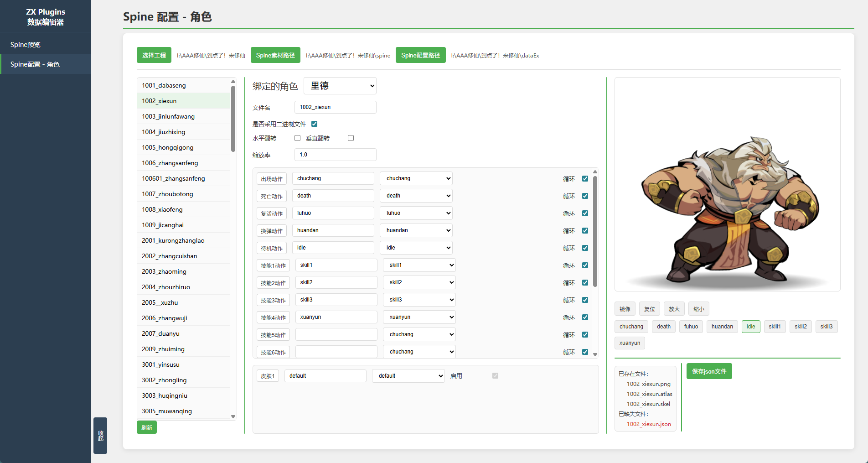Click the 出场动作 label button
The height and width of the screenshot is (463, 868).
[272, 179]
